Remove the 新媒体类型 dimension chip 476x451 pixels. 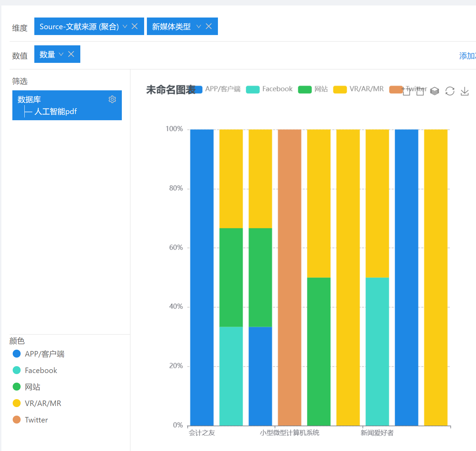(209, 26)
